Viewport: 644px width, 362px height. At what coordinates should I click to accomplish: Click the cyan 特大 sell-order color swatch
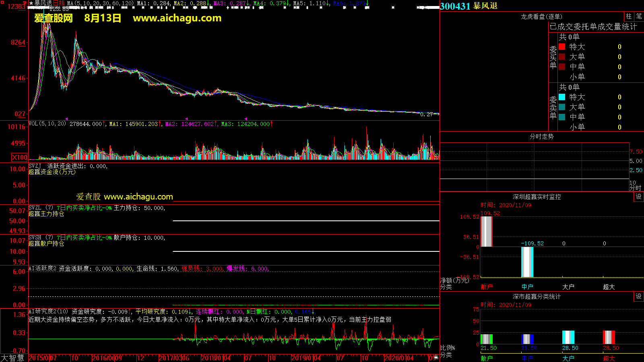point(562,97)
